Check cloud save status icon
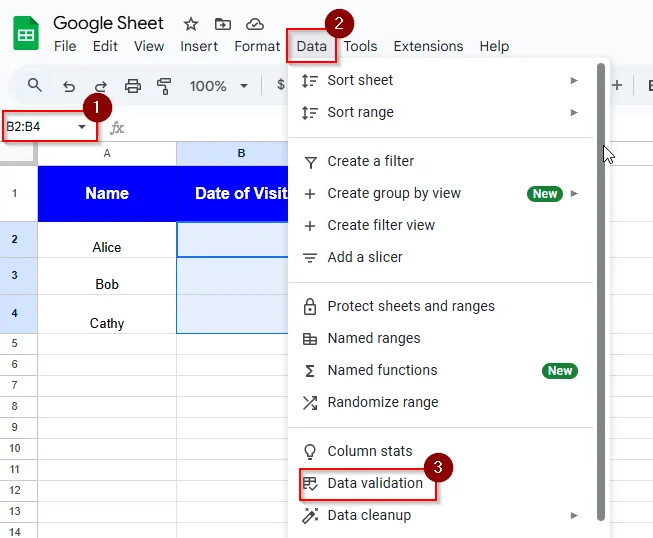This screenshot has width=653, height=538. pyautogui.click(x=254, y=24)
